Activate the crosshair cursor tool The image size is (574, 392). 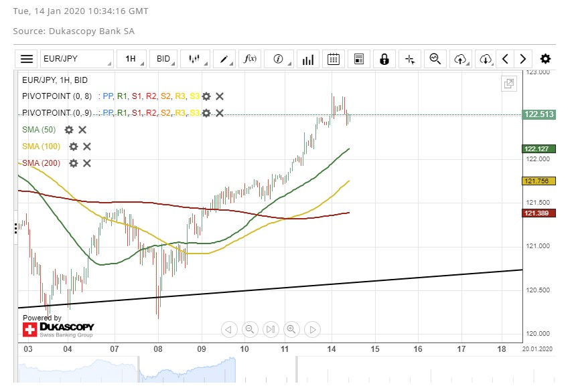409,59
